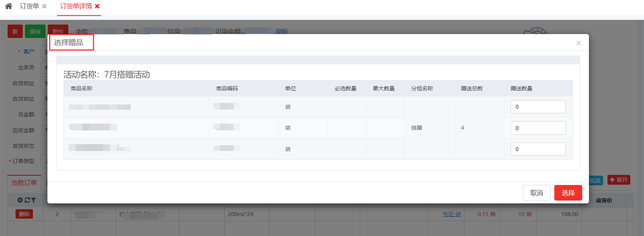Viewport: 644px width, 236px height.
Task: Close the 订货单 tab with its X
Action: click(44, 6)
